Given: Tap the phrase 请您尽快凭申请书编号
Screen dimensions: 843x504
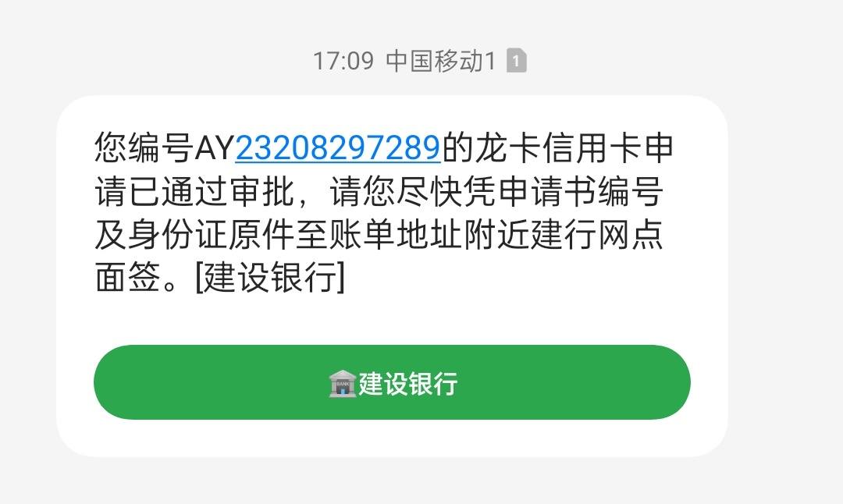Looking at the screenshot, I should (x=496, y=191).
